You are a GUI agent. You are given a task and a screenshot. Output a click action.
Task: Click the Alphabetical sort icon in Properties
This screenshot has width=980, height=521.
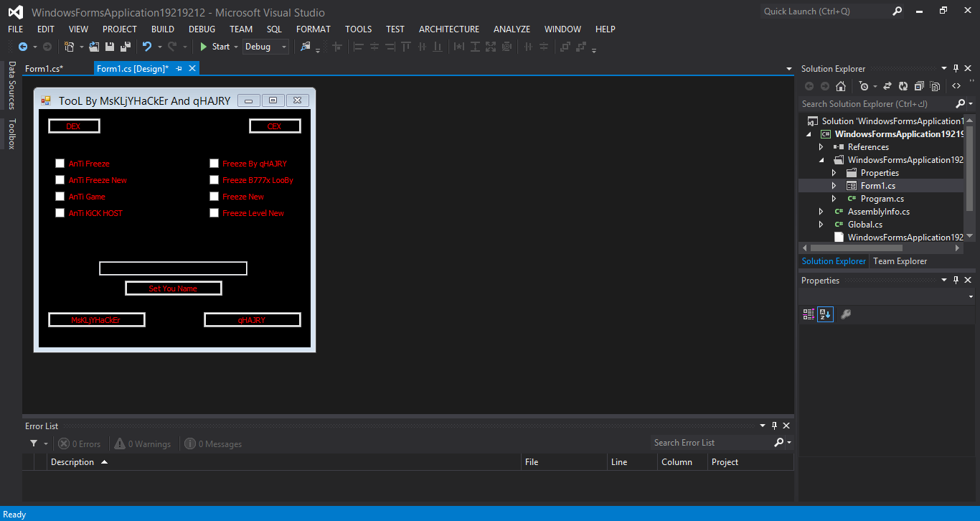click(x=825, y=314)
